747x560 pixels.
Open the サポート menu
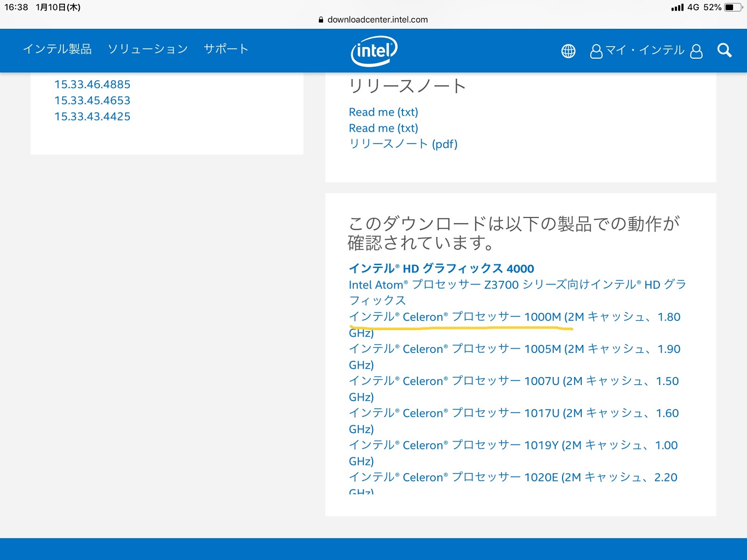pos(226,49)
